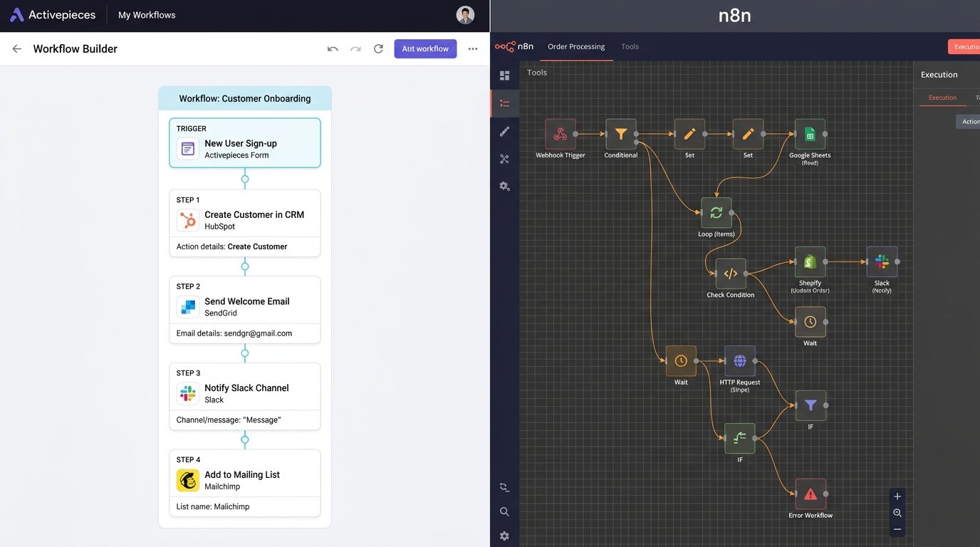Open the n8n sidebar settings gear
980x547 pixels.
tap(504, 536)
